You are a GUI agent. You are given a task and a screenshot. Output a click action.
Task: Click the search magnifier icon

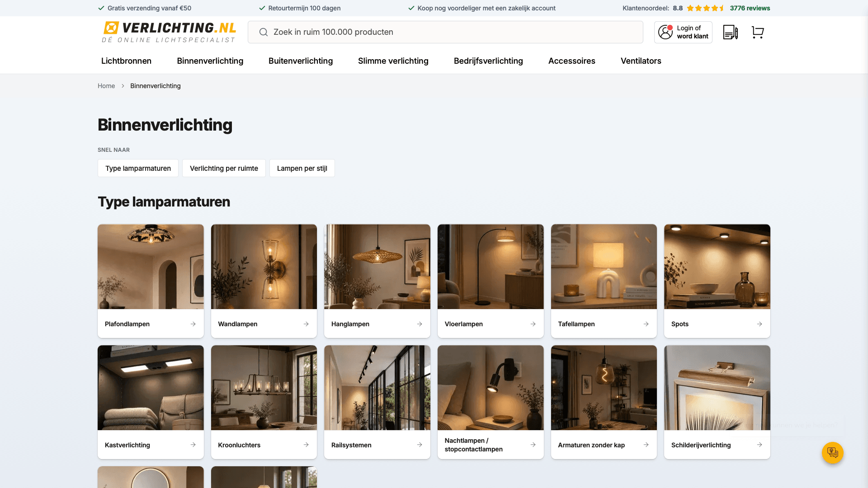click(x=264, y=32)
